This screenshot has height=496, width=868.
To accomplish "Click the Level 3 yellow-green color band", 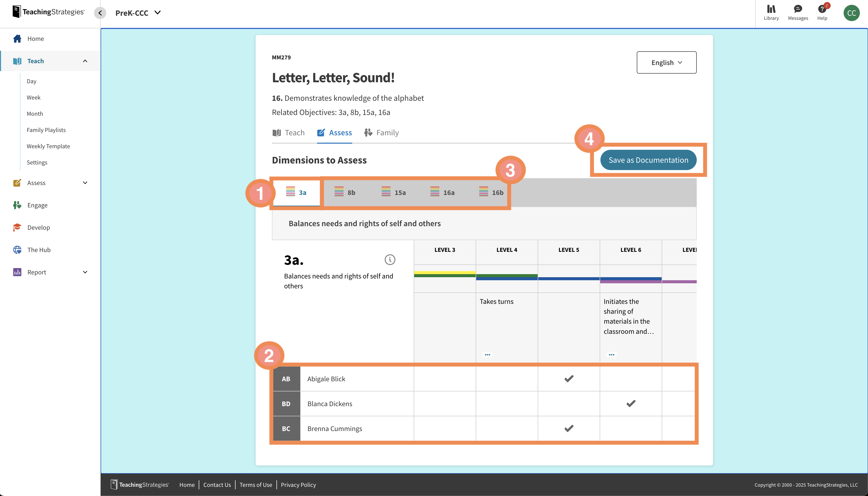I will [x=445, y=274].
